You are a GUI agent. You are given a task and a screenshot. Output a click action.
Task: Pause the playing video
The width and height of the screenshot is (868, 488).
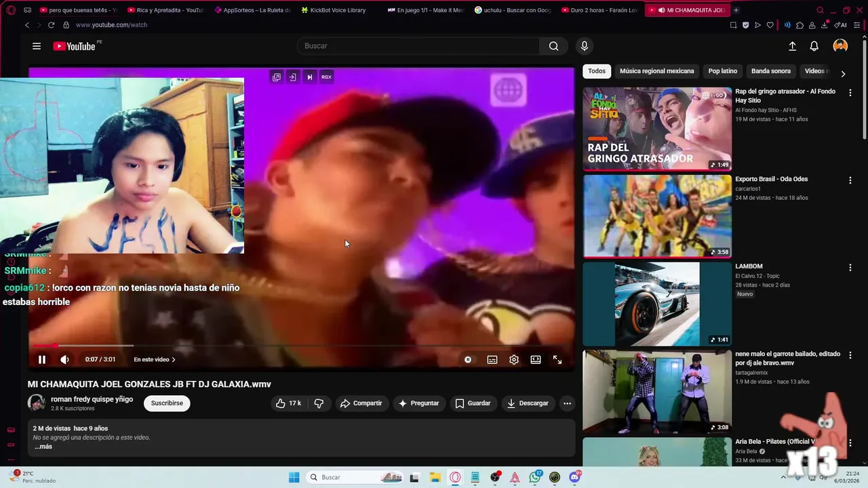[42, 360]
